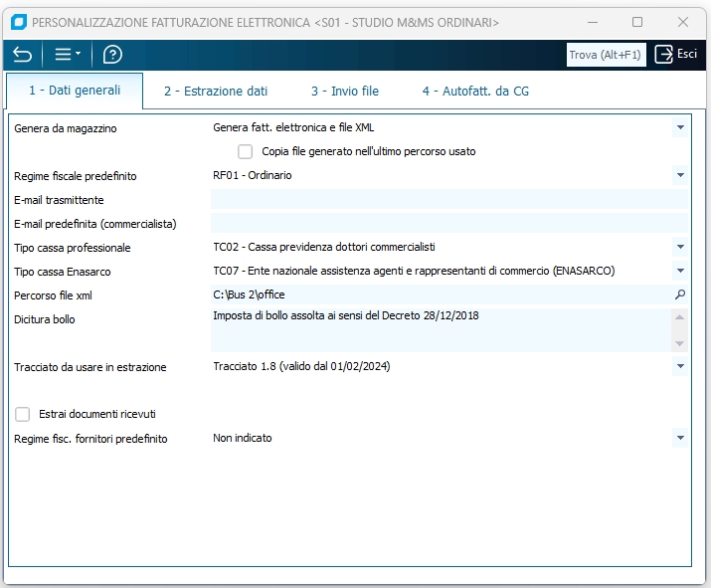
Task: Expand the Genera da magazzino dropdown
Action: 680,127
